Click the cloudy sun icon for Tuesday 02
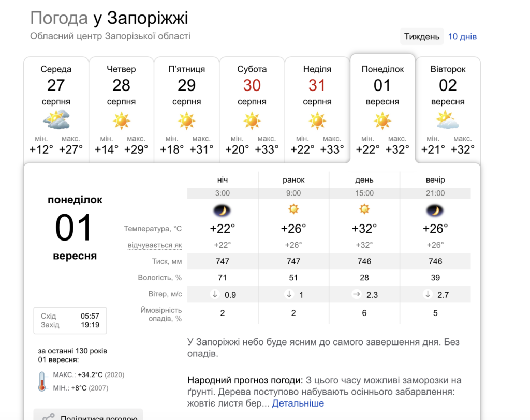 pyautogui.click(x=448, y=121)
